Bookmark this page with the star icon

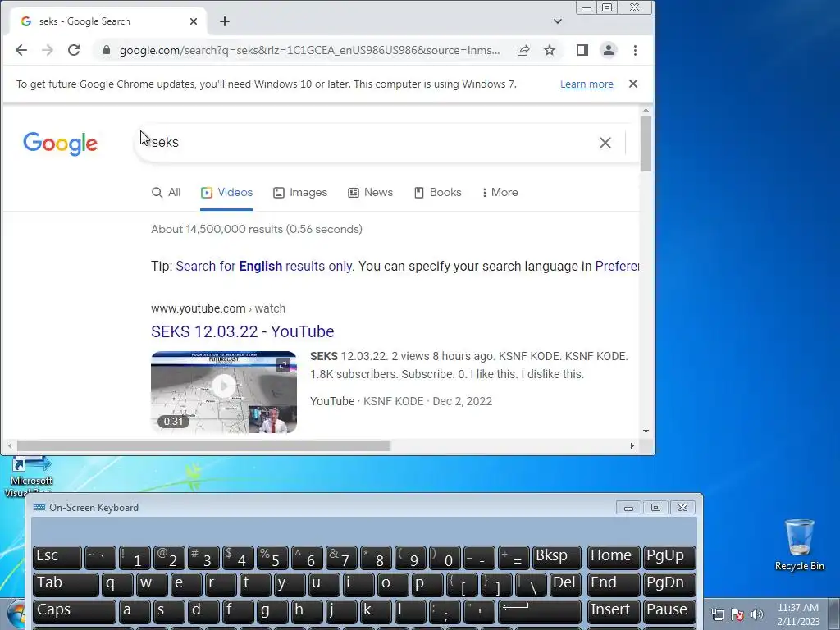tap(550, 50)
